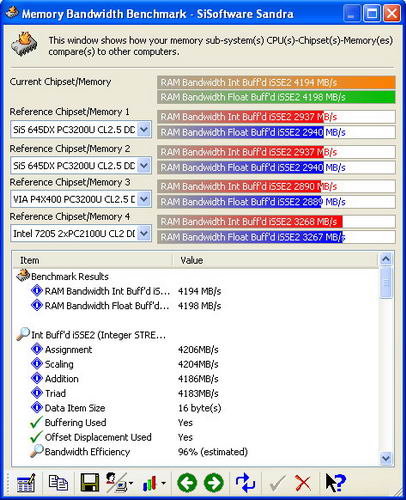Click the Value column header
This screenshot has width=406, height=500.
tap(276, 260)
